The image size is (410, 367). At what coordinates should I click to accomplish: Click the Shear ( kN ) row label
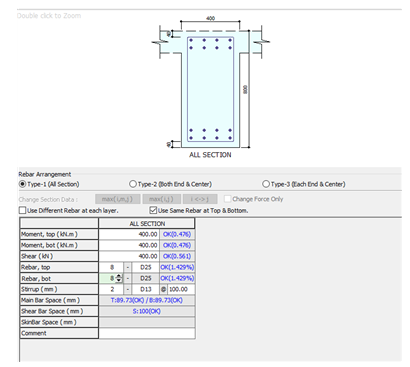point(59,256)
